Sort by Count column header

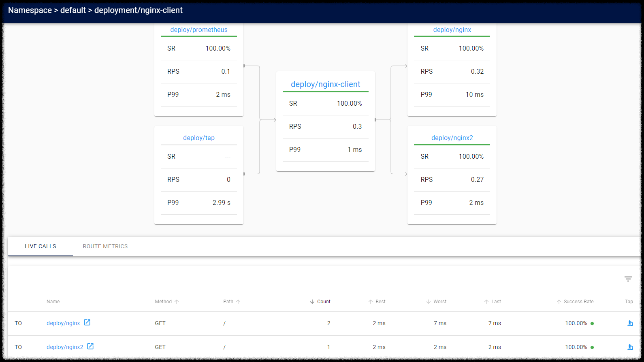click(x=320, y=302)
